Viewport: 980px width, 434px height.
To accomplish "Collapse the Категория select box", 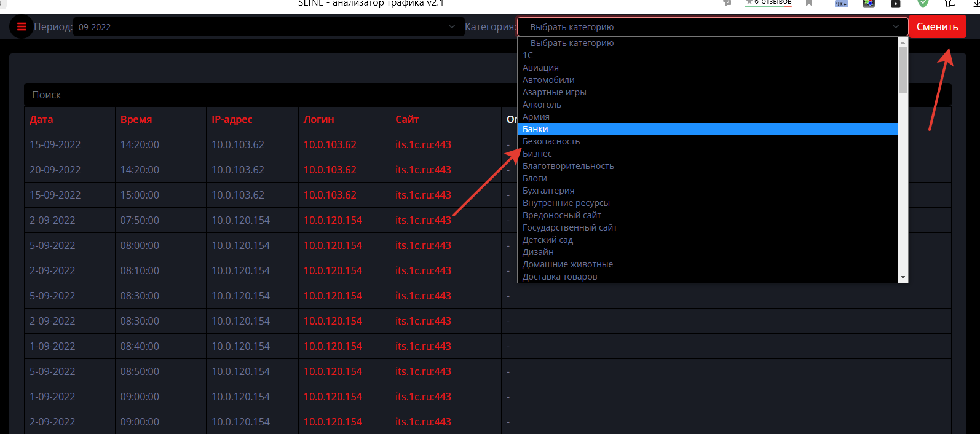I will 713,27.
